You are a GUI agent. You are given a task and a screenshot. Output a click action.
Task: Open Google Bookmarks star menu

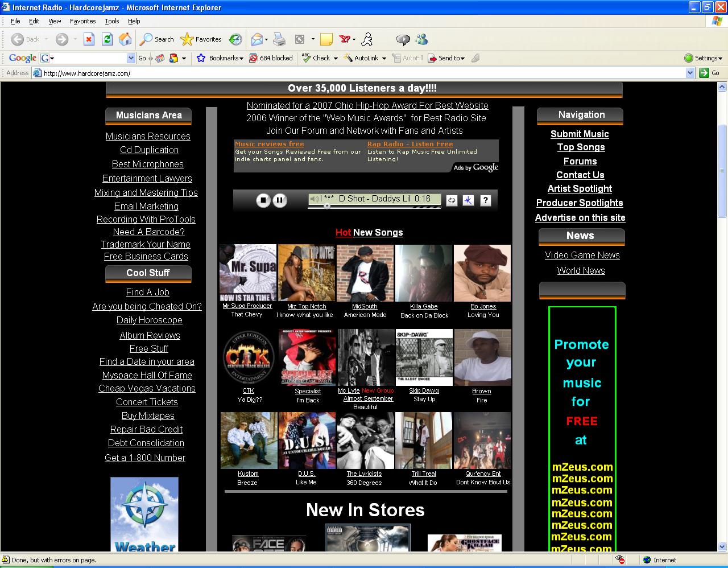coord(220,58)
